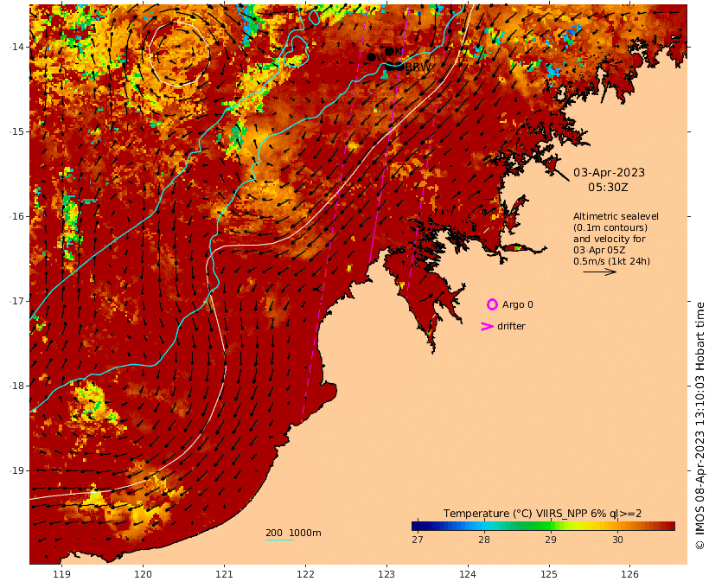The image size is (709, 588).
Task: Click the colour bar tick label 28
Action: coord(484,540)
